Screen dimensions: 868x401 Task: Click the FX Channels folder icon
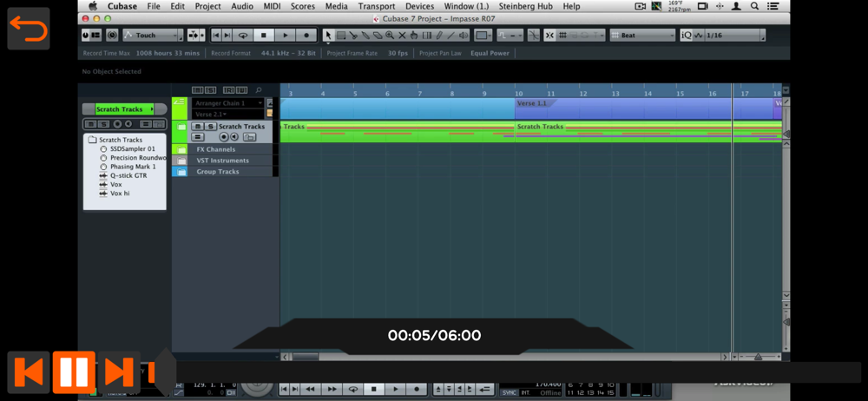coord(181,149)
